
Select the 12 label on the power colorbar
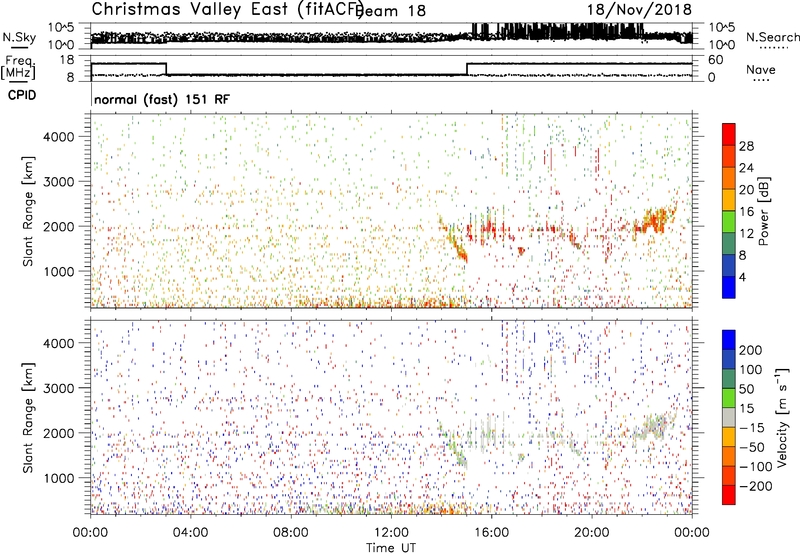(x=746, y=234)
